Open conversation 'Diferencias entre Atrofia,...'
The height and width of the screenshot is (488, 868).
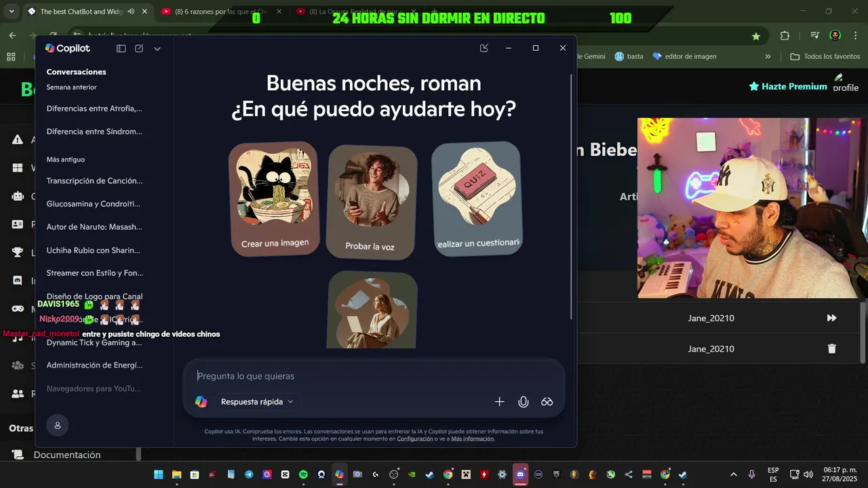94,108
